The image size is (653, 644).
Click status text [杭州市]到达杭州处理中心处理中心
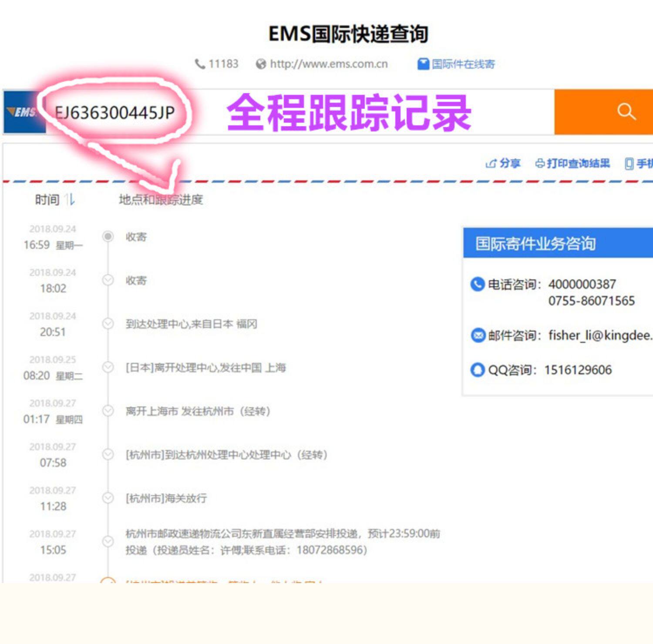point(208,455)
